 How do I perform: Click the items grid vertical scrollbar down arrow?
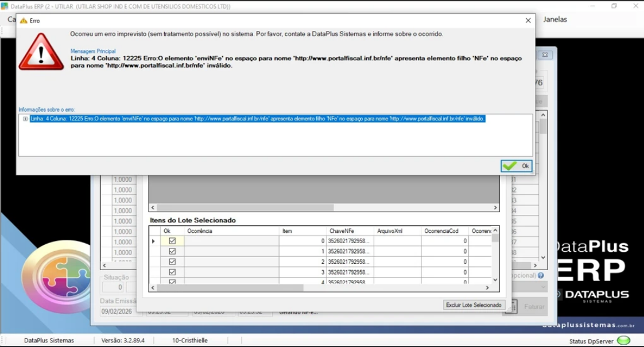pos(495,280)
